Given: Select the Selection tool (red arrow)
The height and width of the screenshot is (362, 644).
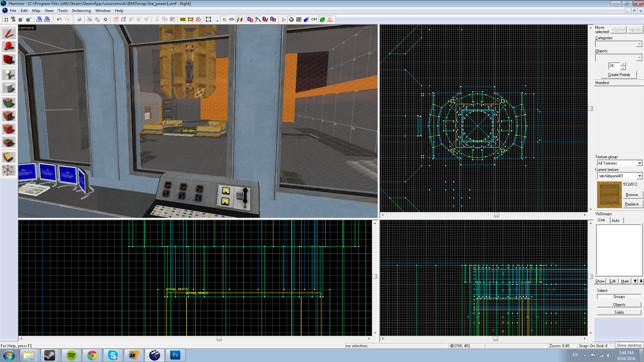Looking at the screenshot, I should tap(9, 34).
